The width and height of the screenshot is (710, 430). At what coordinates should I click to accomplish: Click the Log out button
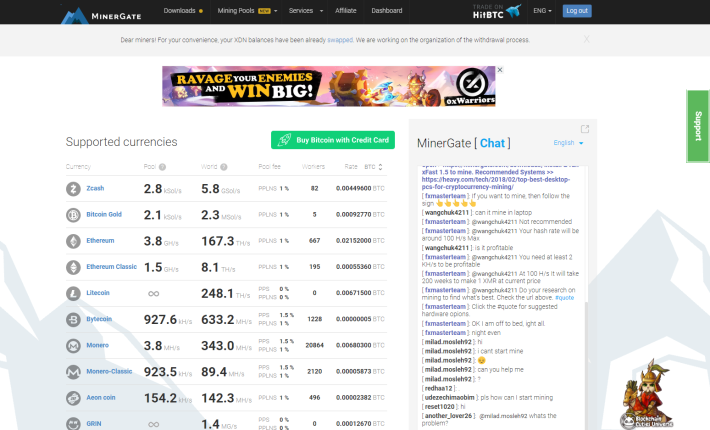coord(577,11)
